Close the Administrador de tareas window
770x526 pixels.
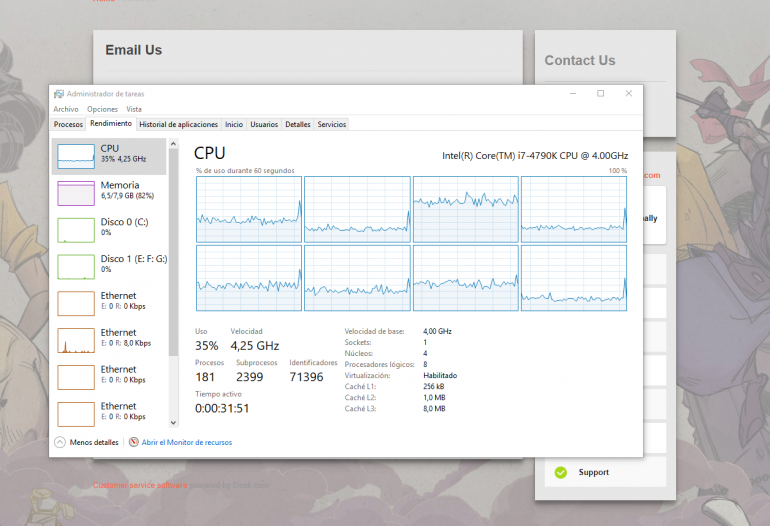point(629,93)
